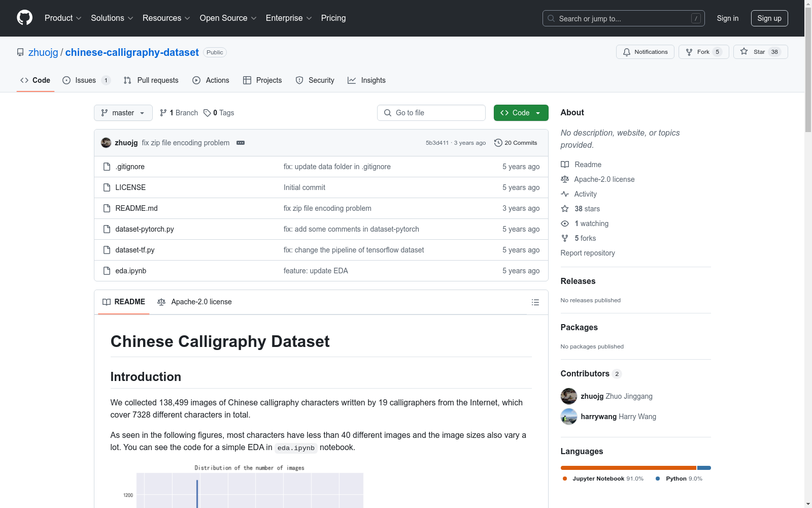View the 38 stars link
The width and height of the screenshot is (812, 508).
581,209
